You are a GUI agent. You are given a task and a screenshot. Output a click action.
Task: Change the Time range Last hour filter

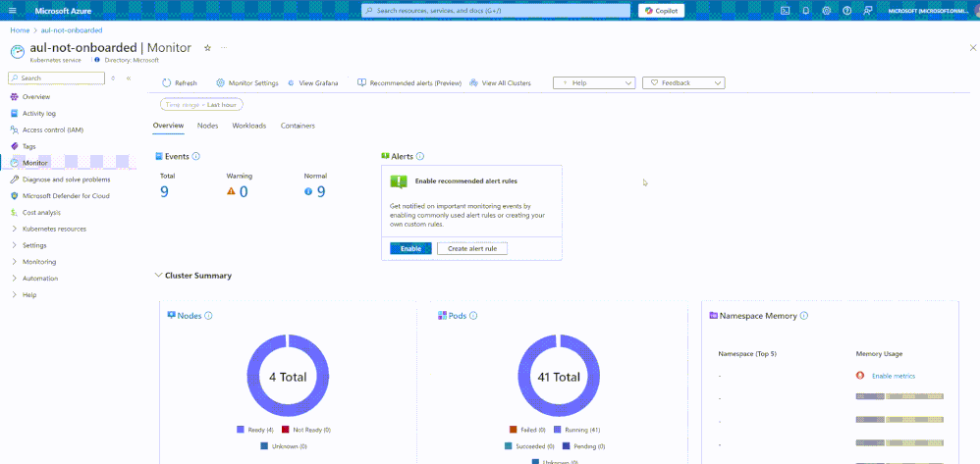click(201, 105)
